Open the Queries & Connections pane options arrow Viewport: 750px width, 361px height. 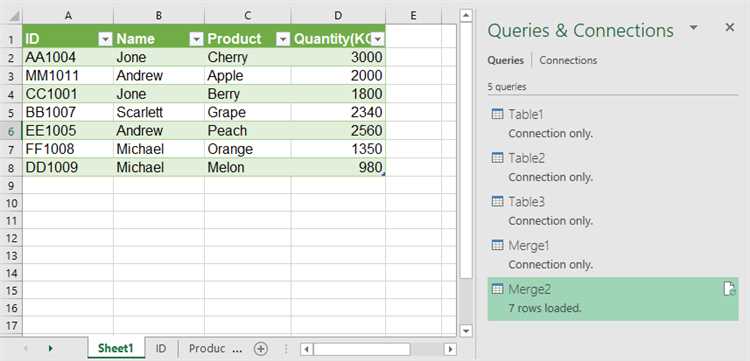(694, 28)
